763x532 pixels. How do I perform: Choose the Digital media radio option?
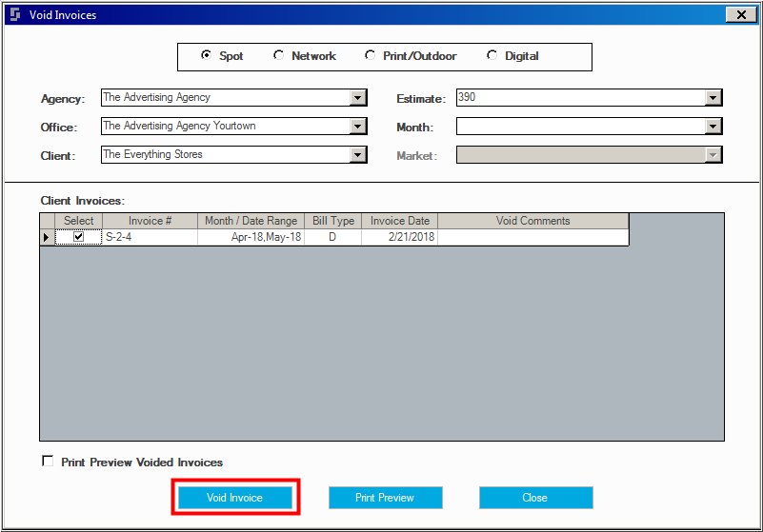(492, 55)
